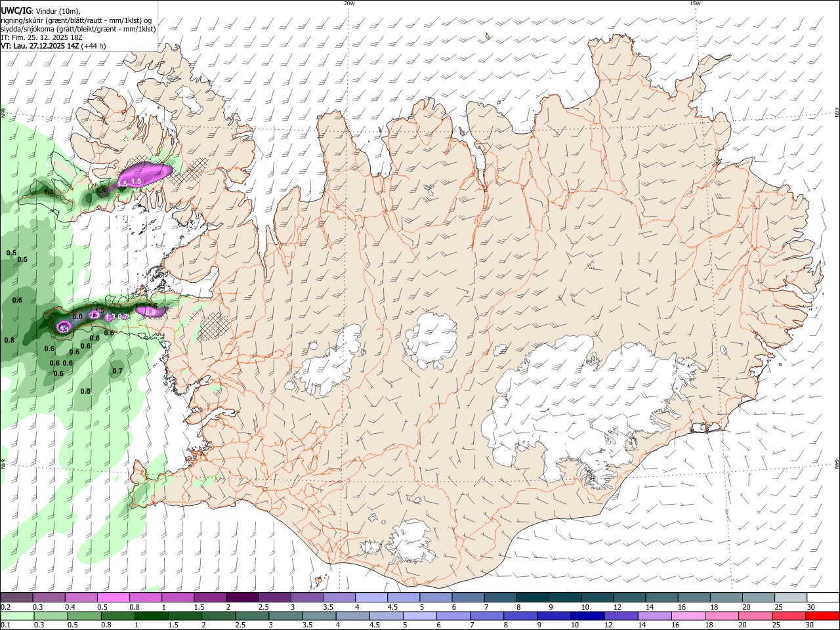Click the '0.2' label under the snow legend
The image size is (840, 630).
tap(5, 607)
